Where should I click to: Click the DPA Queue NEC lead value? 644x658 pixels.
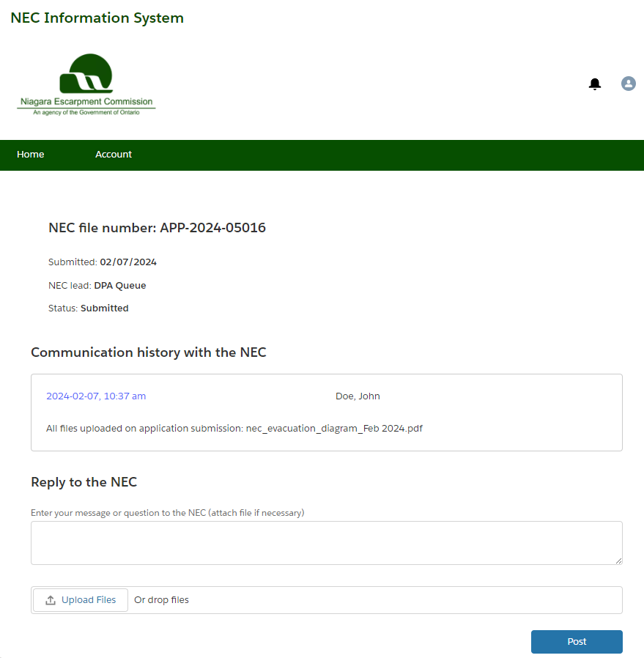119,285
